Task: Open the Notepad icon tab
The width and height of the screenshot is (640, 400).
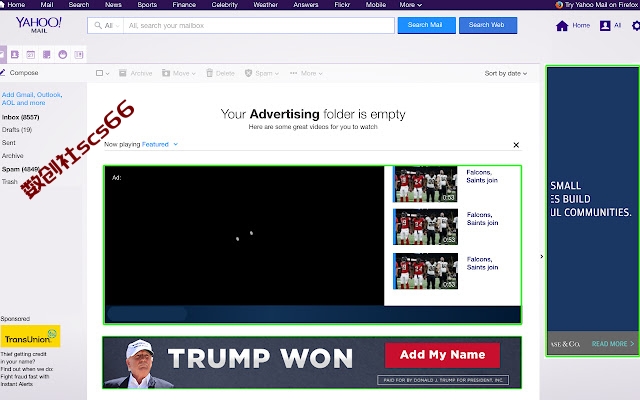Action: (x=47, y=54)
